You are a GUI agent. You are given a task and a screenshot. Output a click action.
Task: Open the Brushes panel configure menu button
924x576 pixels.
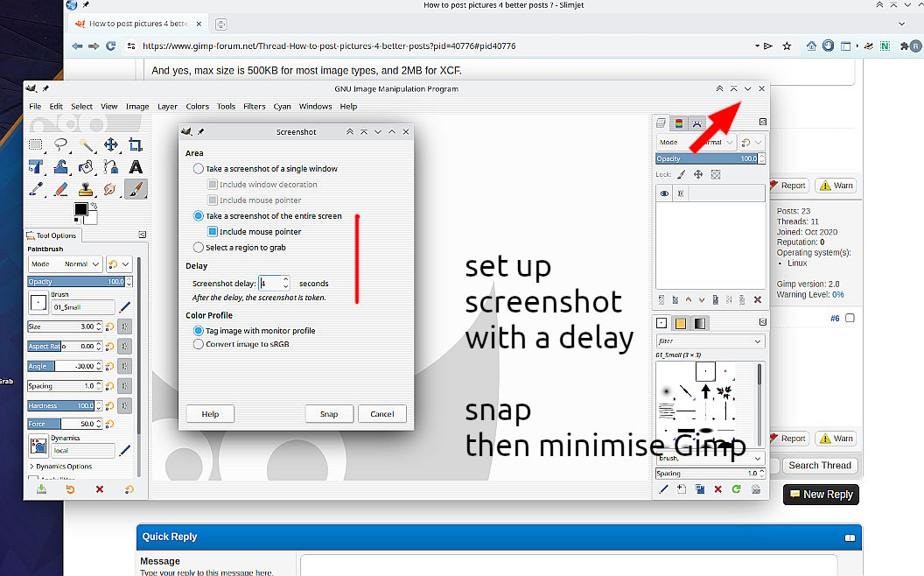coord(762,322)
